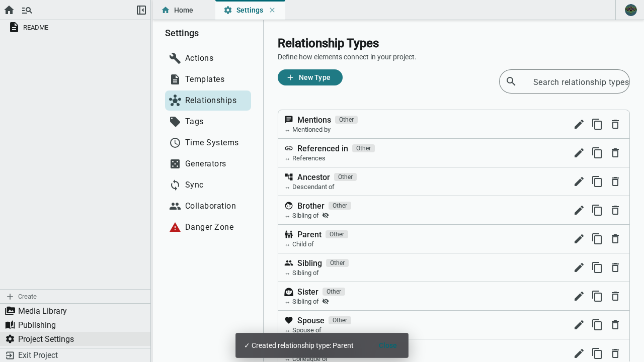
Task: Delete the Referenced in relationship type
Action: 615,153
